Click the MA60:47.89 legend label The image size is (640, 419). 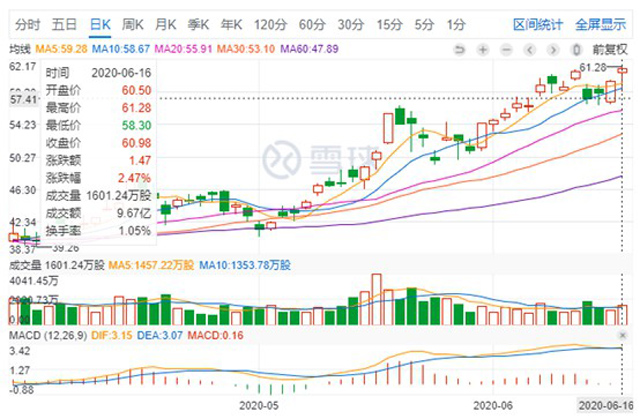coord(309,49)
